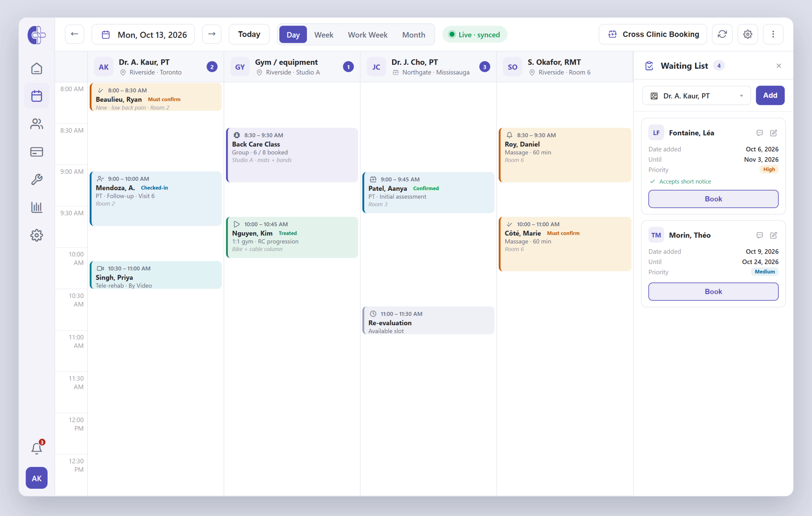The width and height of the screenshot is (812, 516).
Task: Click the 'Checked-in' status on Mendoza
Action: [x=154, y=188]
